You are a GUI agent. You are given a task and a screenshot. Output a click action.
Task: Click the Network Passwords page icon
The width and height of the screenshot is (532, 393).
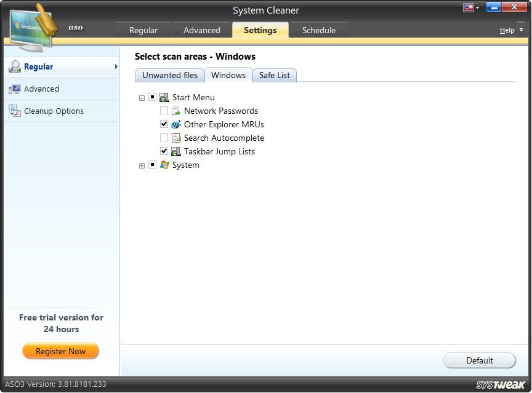click(175, 111)
